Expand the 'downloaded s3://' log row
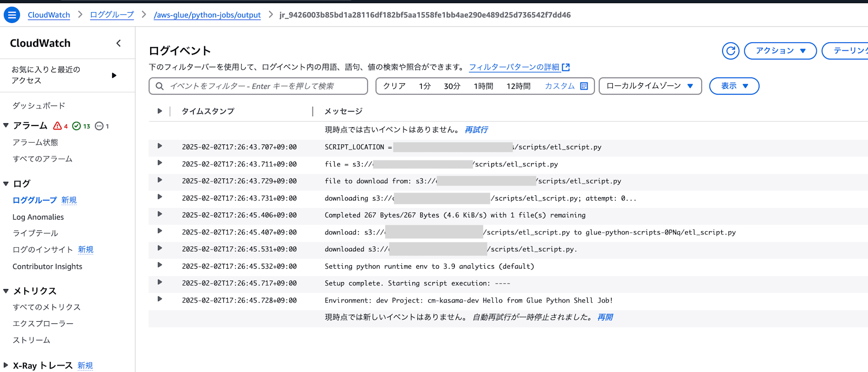The width and height of the screenshot is (868, 372). coord(160,248)
